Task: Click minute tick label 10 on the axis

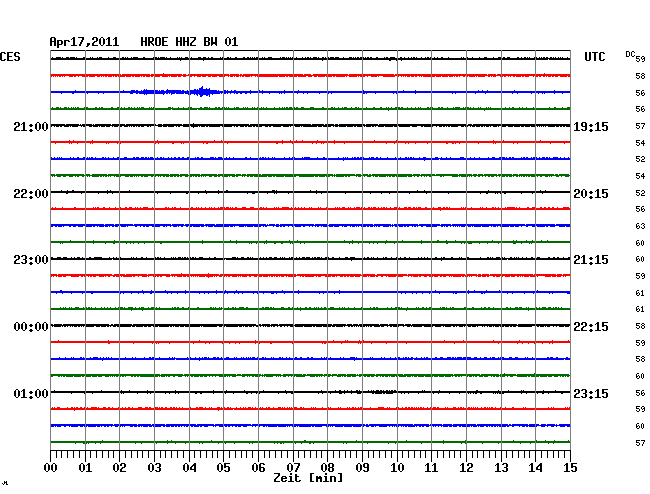Action: point(397,468)
